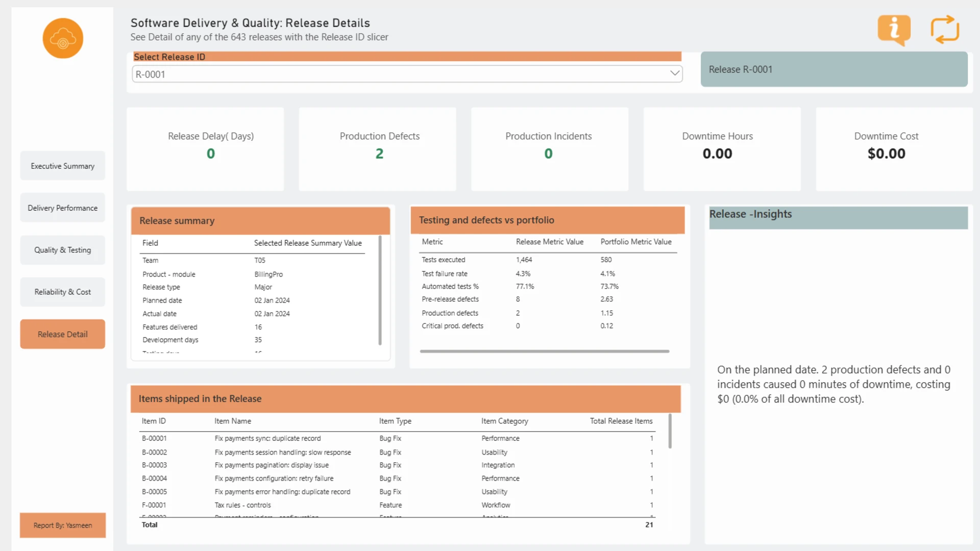Viewport: 980px width, 551px height.
Task: Click the orange refresh arrows icon
Action: [x=945, y=30]
